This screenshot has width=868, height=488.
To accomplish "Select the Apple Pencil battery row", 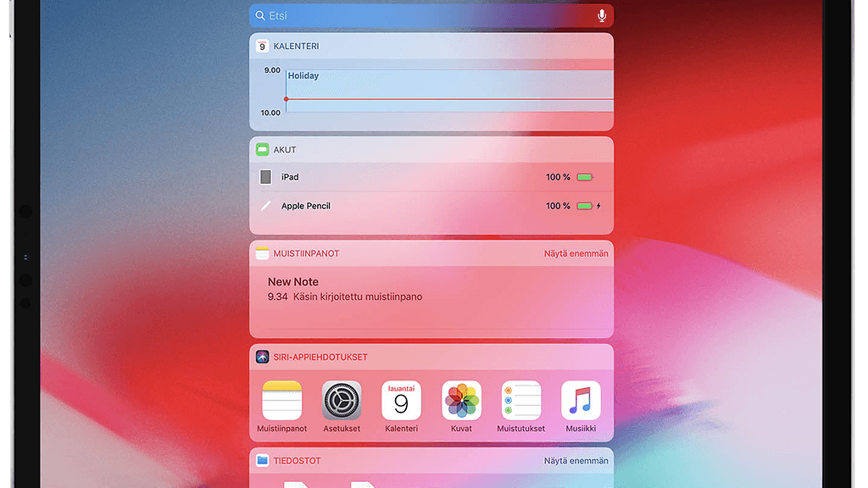I will [x=431, y=206].
